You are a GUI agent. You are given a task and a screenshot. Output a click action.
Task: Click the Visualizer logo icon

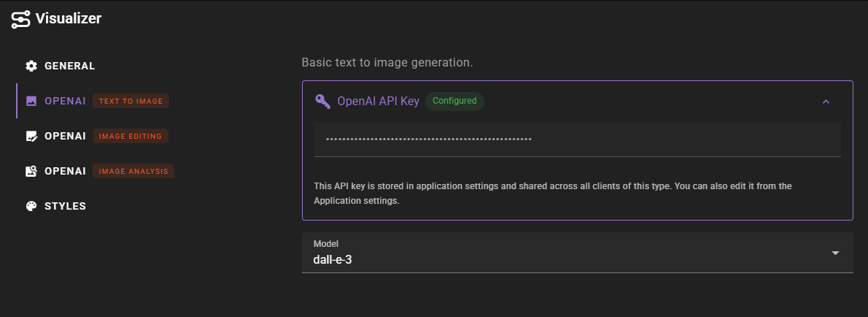[x=20, y=19]
